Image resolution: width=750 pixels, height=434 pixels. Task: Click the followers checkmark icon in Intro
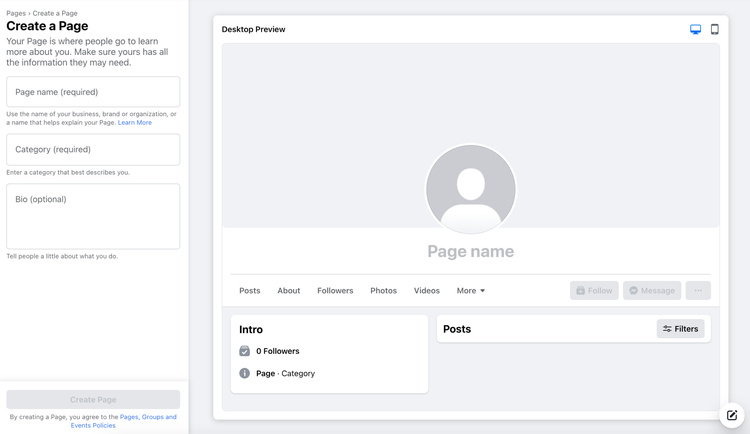(x=244, y=351)
